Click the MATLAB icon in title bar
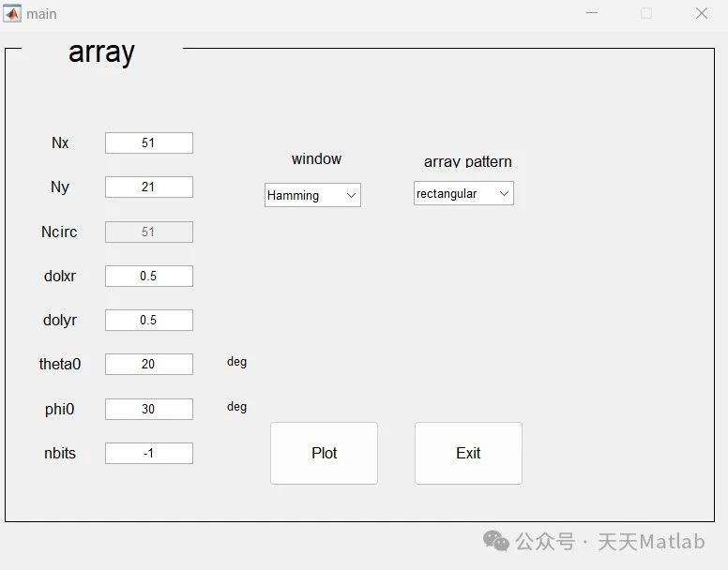This screenshot has height=570, width=728. tap(12, 14)
